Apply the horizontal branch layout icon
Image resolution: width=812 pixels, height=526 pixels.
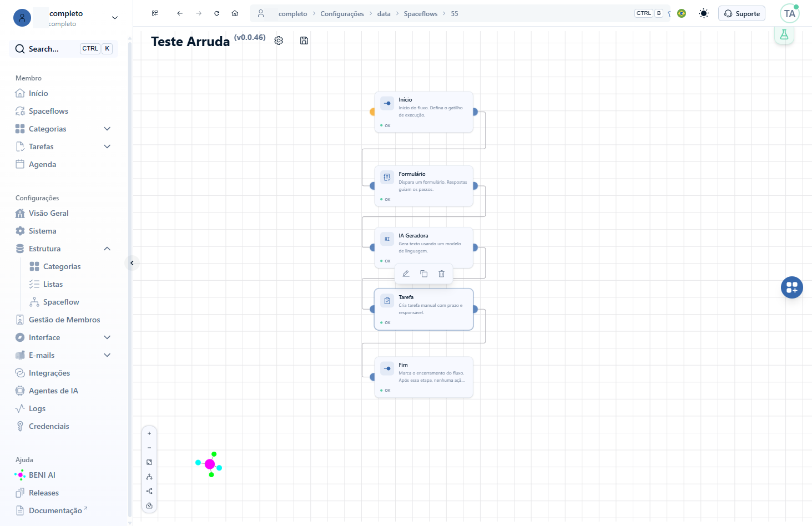click(x=149, y=491)
